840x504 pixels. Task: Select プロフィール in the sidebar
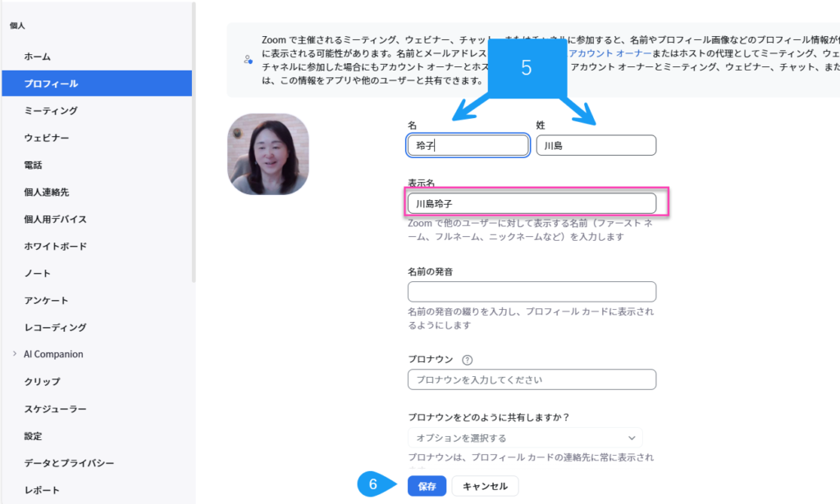pyautogui.click(x=51, y=84)
